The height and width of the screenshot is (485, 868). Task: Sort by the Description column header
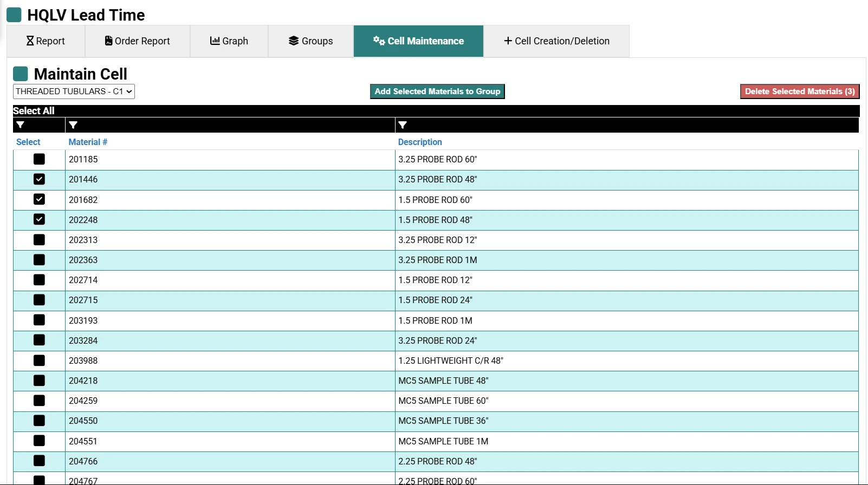420,142
